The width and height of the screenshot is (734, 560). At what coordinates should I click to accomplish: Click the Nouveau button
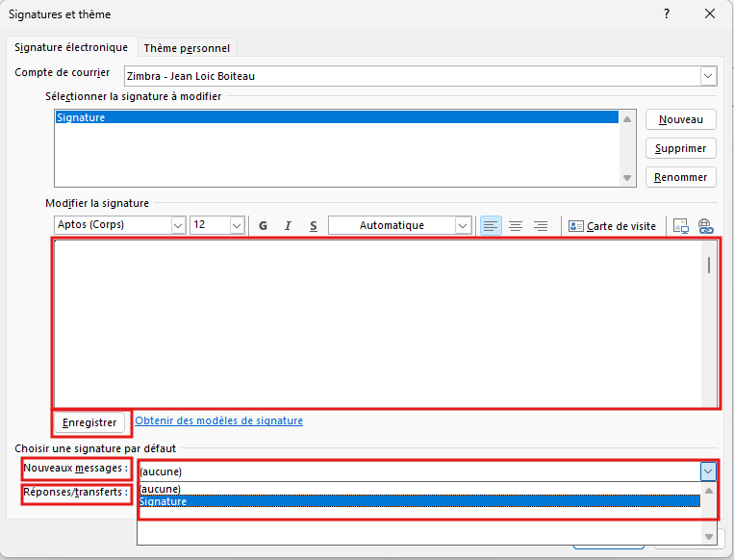(681, 120)
